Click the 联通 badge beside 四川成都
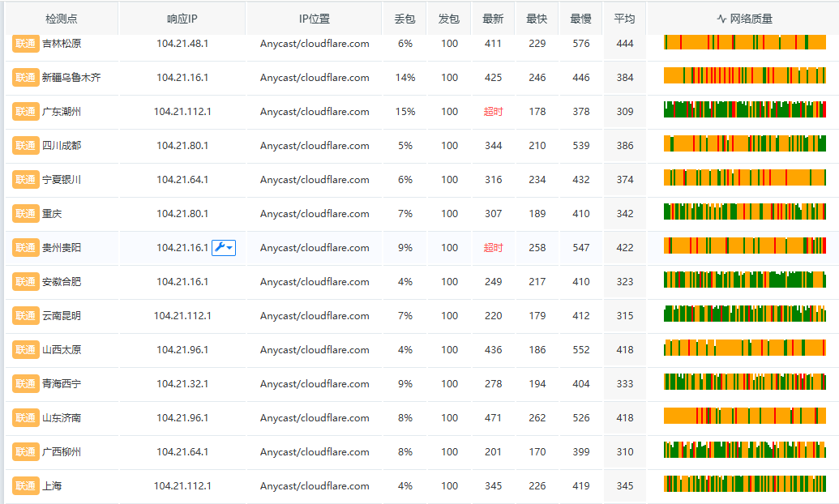This screenshot has height=504, width=839. click(25, 146)
